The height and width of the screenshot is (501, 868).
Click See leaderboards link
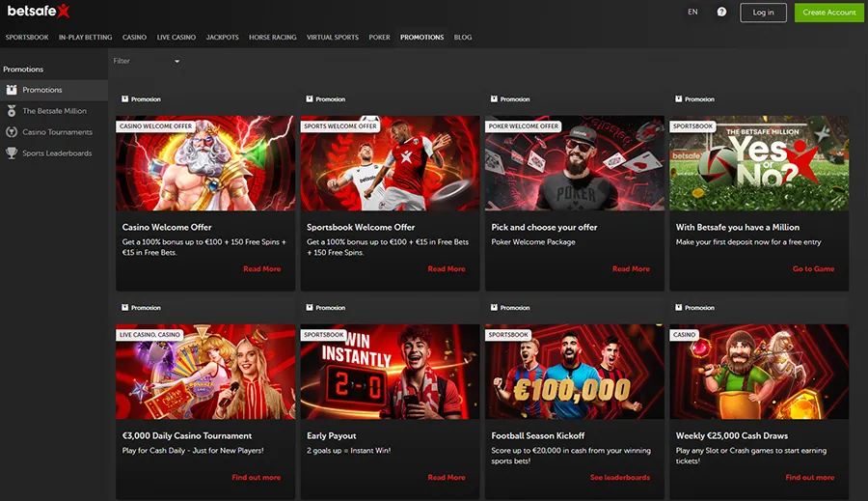click(x=620, y=477)
